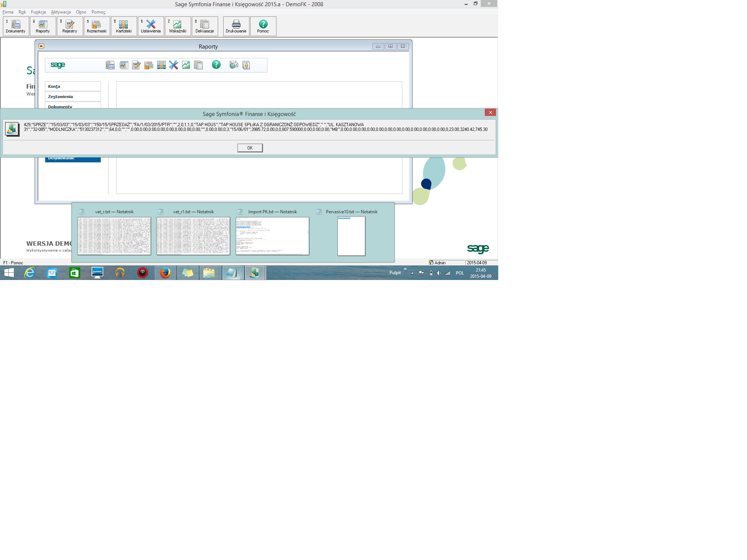Screen dimensions: 747x560
Task: Open the Lenovo app from taskbar
Action: 97,273
